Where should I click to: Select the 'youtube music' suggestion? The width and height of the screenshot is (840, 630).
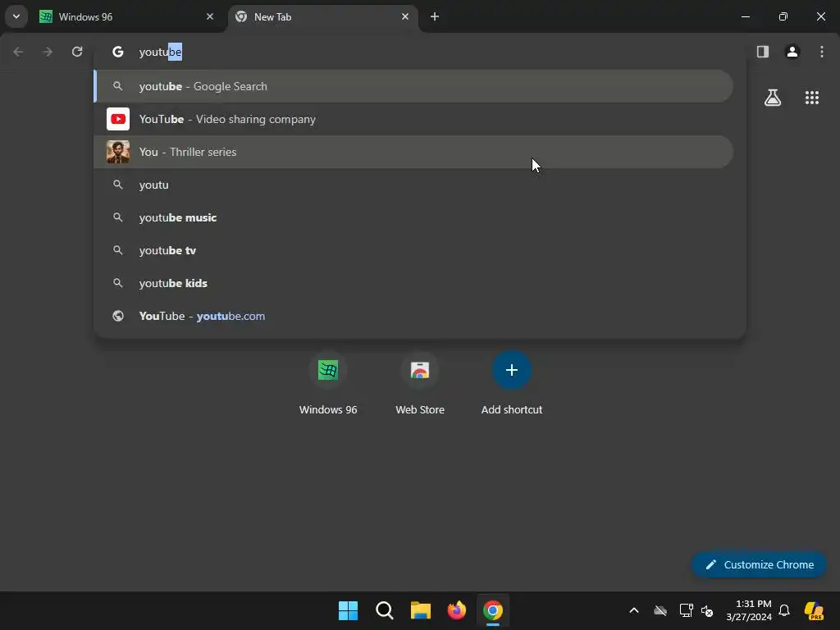[413, 217]
